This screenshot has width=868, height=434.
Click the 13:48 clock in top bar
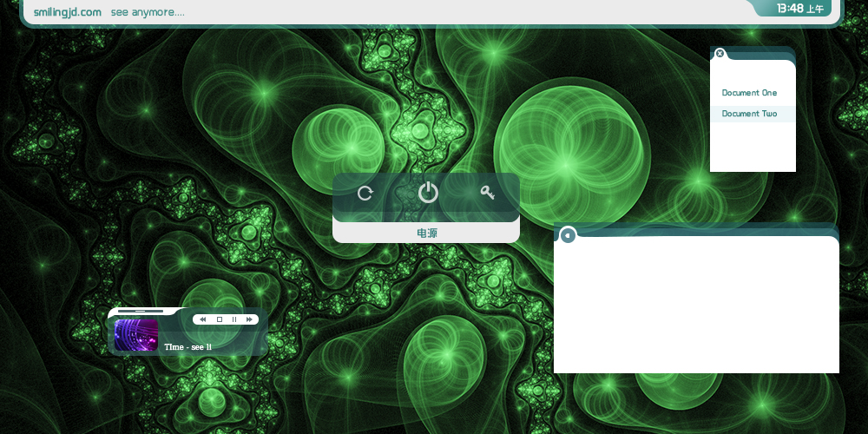tap(790, 9)
